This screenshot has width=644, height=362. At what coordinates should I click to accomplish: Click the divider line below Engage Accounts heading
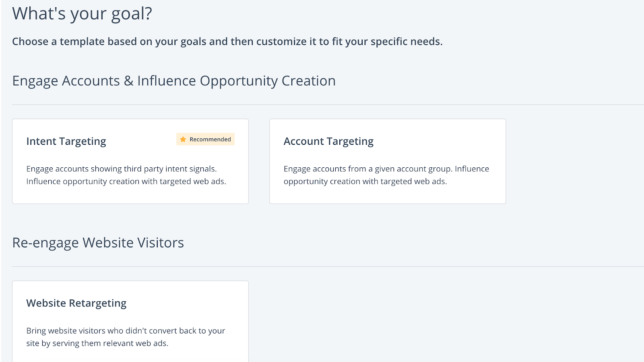(x=322, y=105)
